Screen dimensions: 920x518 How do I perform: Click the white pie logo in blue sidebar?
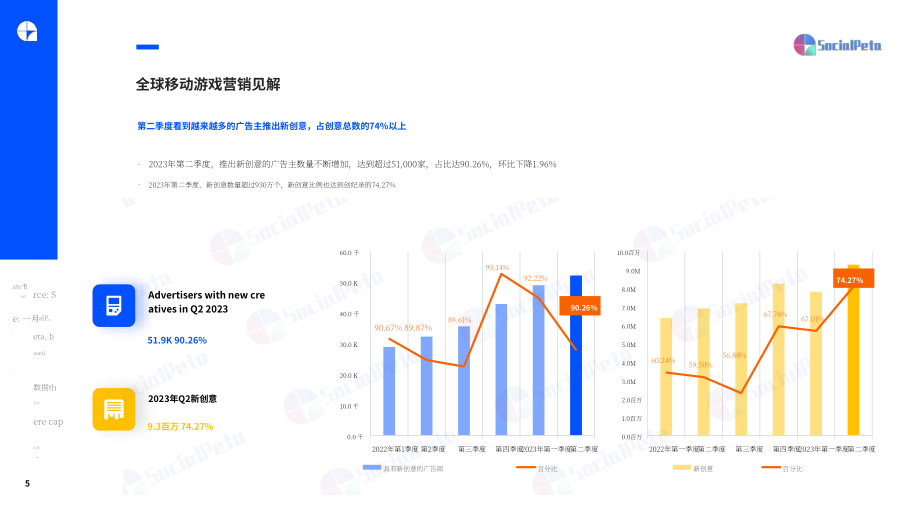[x=27, y=31]
